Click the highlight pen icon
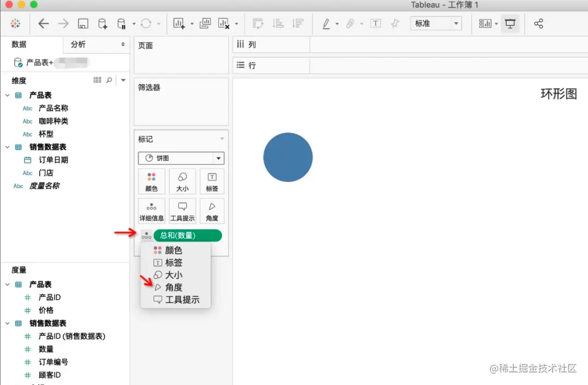The image size is (588, 385). pyautogui.click(x=326, y=23)
